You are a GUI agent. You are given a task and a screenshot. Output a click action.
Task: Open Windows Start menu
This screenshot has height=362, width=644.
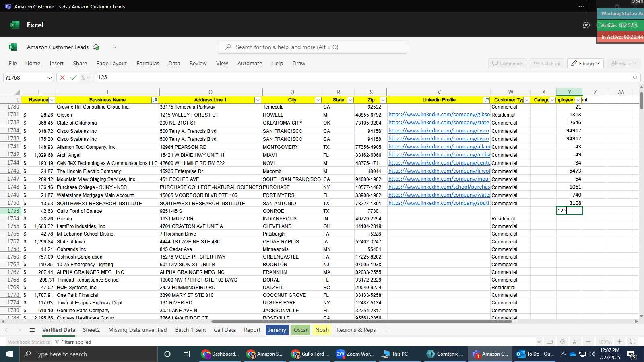tap(10, 354)
